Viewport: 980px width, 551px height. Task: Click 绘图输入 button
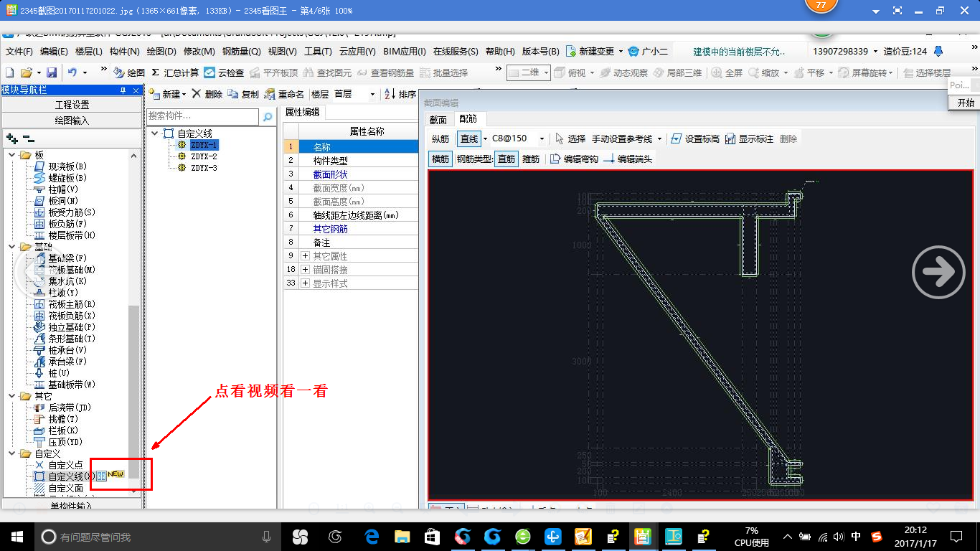pos(72,121)
